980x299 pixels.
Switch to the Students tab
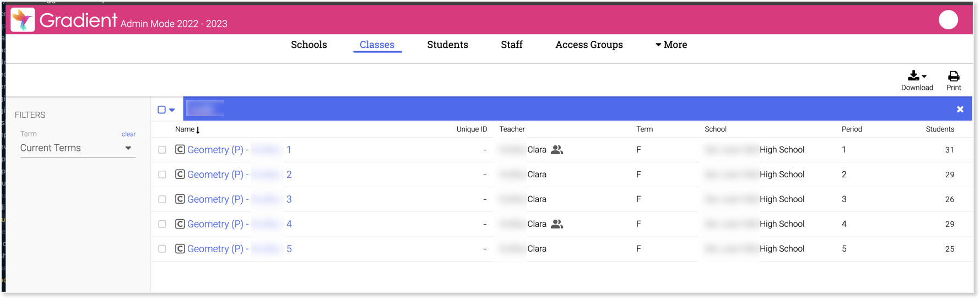[x=447, y=45]
